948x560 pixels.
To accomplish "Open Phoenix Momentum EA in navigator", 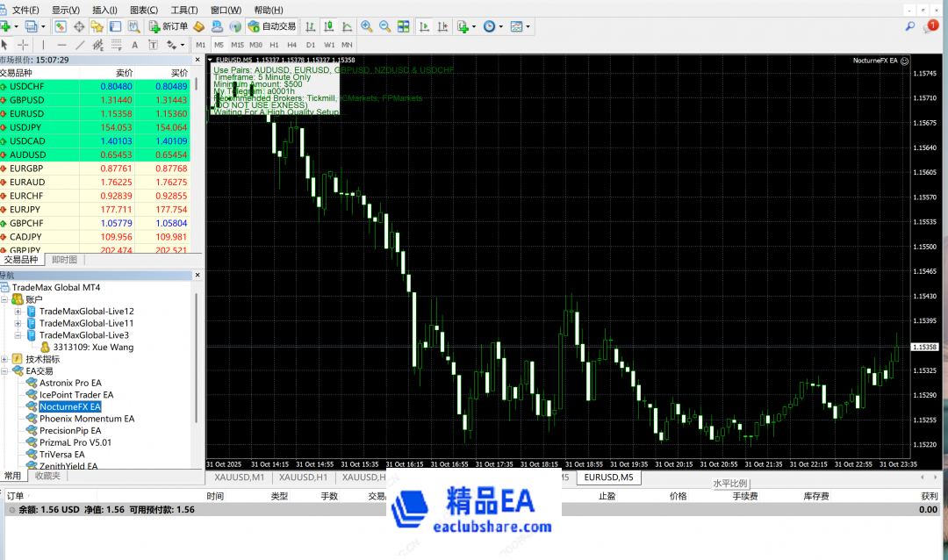I will click(86, 419).
